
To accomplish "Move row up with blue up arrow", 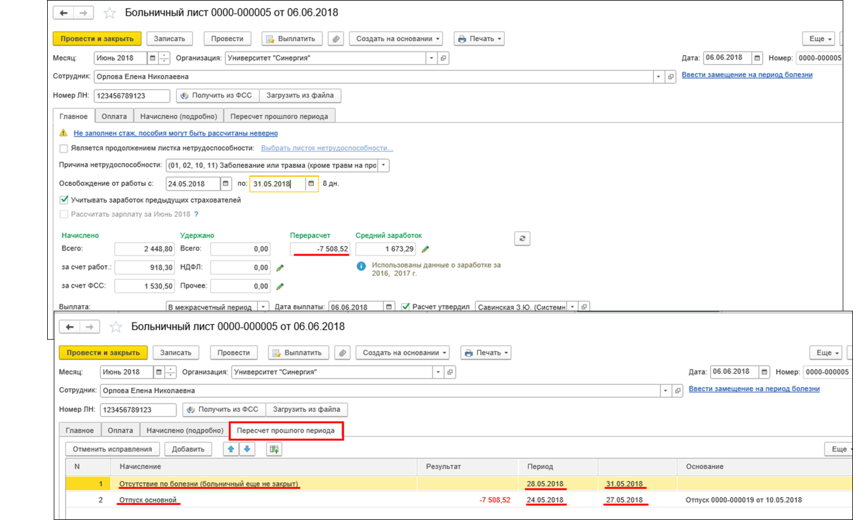I will point(231,449).
